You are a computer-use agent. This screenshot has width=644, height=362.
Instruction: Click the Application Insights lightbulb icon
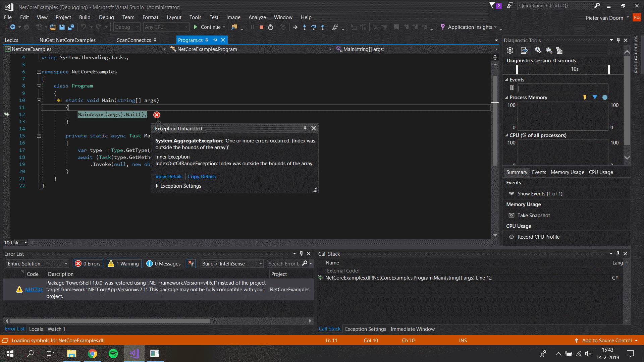click(x=443, y=27)
